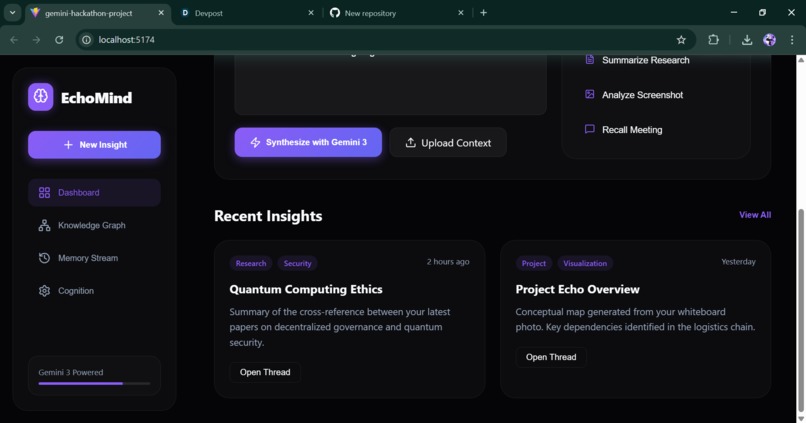
Task: Click the Summarize Research document icon
Action: click(590, 60)
